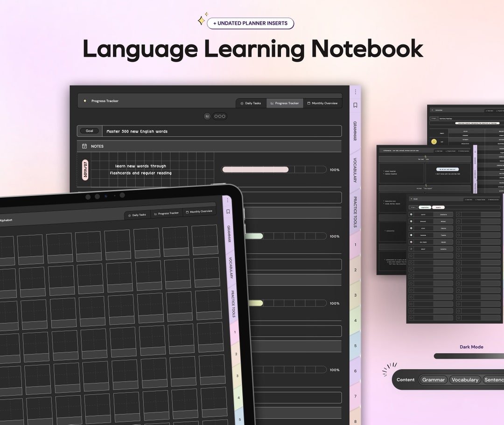Jump to VOCABULARY side tab on the tablet
The image size is (504, 425).
point(231,268)
